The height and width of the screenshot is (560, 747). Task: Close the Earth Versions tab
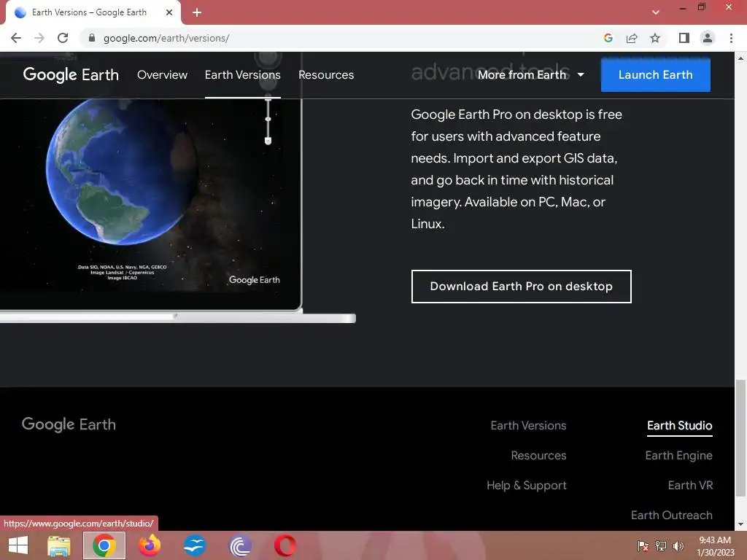[x=169, y=12]
